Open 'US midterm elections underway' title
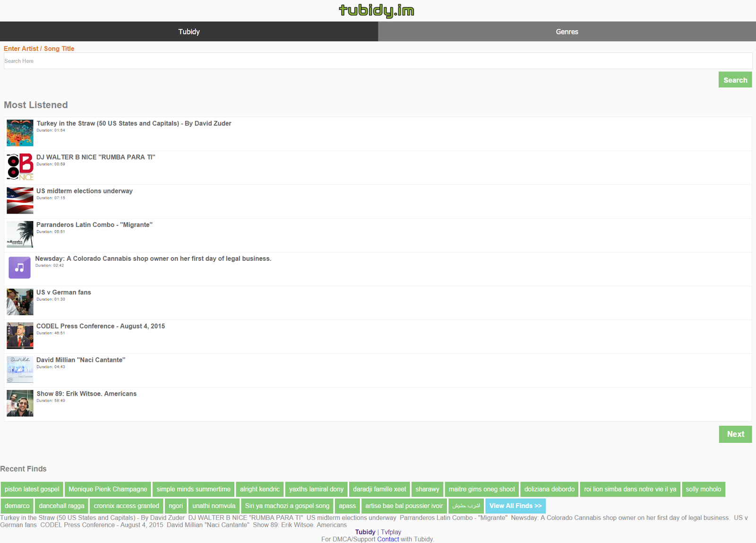Image resolution: width=756 pixels, height=543 pixels. [85, 191]
